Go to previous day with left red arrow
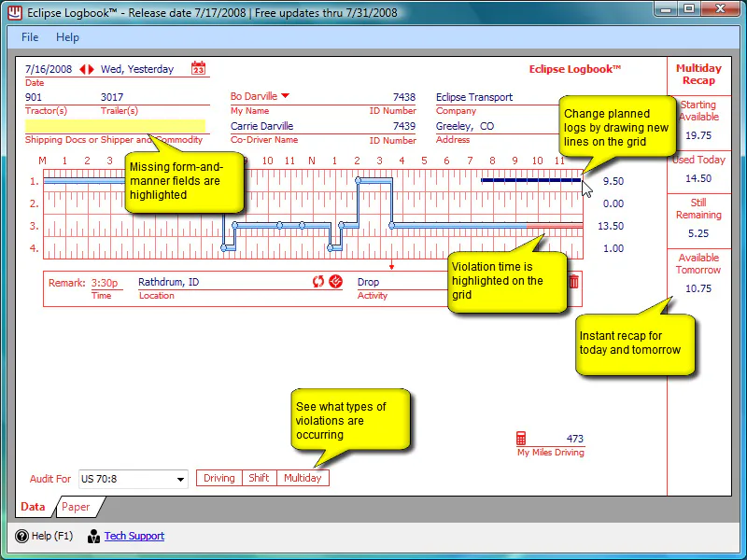747x560 pixels. coord(82,69)
